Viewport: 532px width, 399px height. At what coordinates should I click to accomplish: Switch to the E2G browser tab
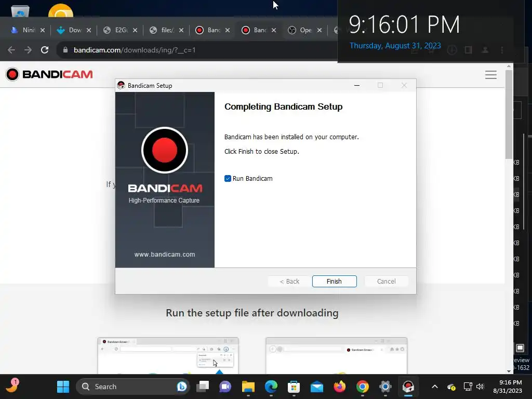pos(119,30)
